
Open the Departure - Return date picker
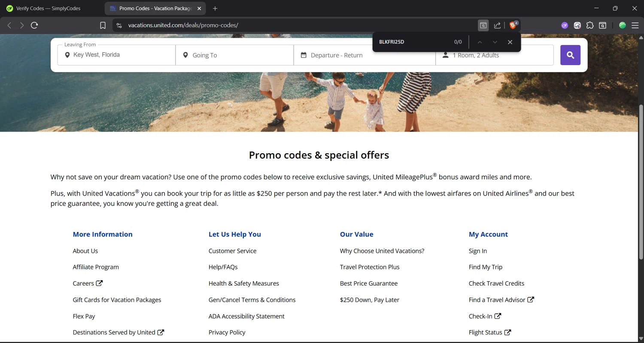pos(365,55)
